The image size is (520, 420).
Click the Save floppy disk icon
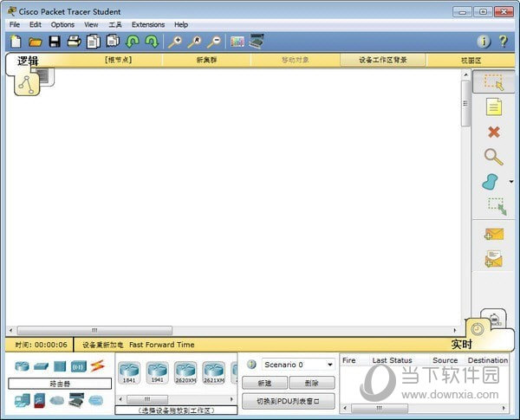(55, 41)
